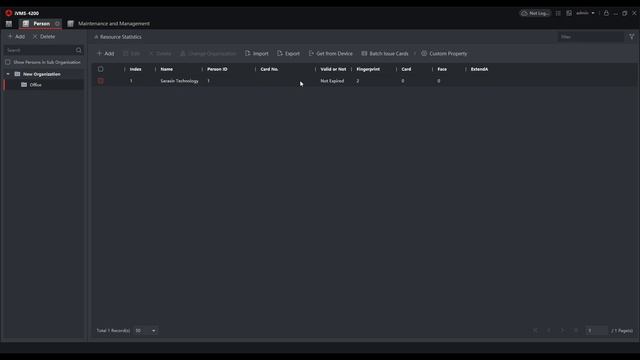Click the ExtendA column header
The image size is (640, 360).
click(479, 69)
